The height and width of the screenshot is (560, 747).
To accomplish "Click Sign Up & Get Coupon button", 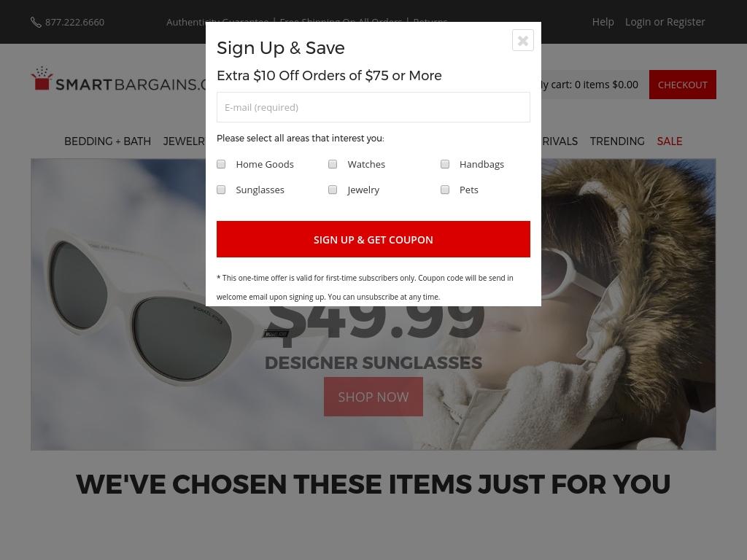I will [x=373, y=239].
